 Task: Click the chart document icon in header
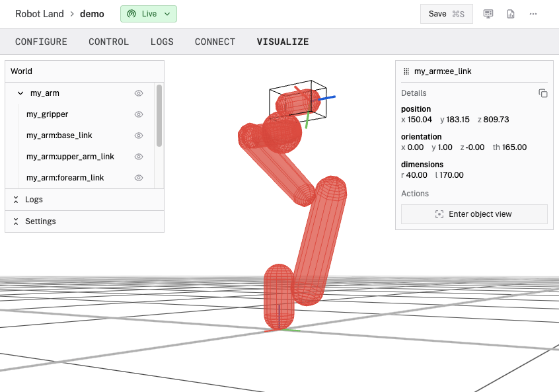[x=511, y=14]
